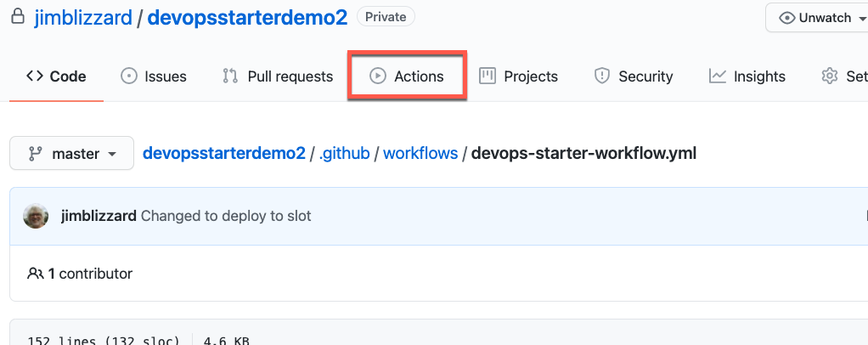Image resolution: width=868 pixels, height=345 pixels.
Task: Click the 1 contributor text
Action: tap(90, 273)
